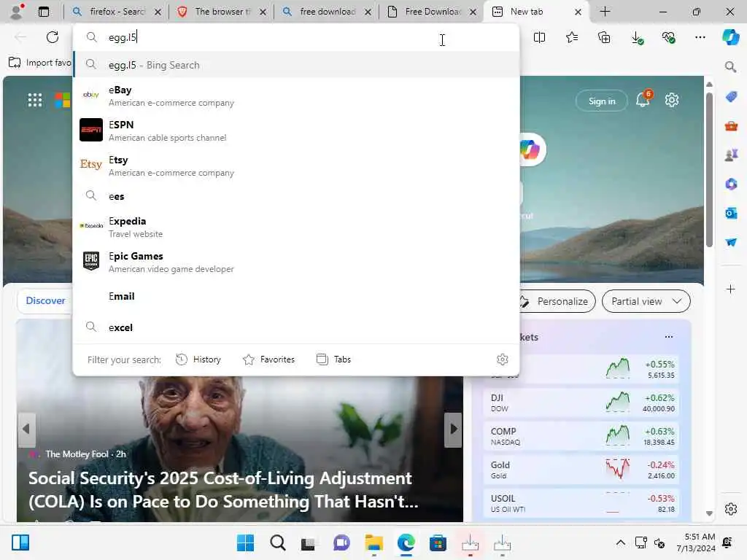Open page settings gear near Sign in

pyautogui.click(x=672, y=100)
